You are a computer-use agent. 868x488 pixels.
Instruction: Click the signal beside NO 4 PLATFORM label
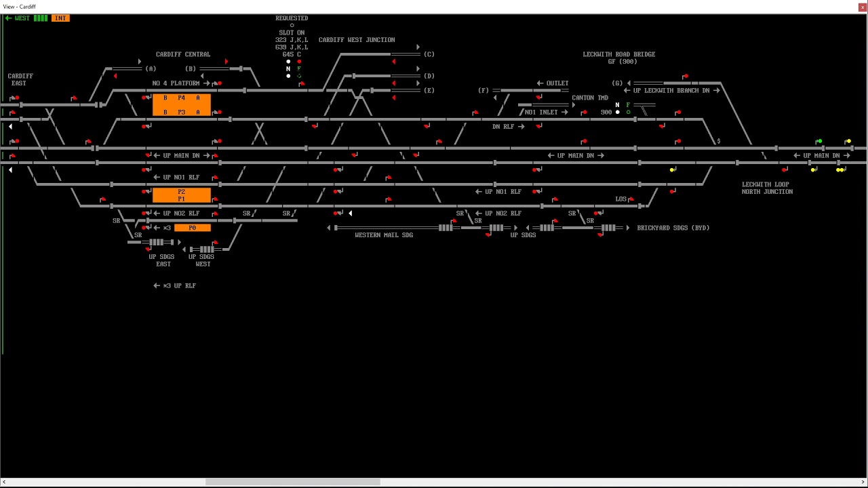(x=218, y=83)
